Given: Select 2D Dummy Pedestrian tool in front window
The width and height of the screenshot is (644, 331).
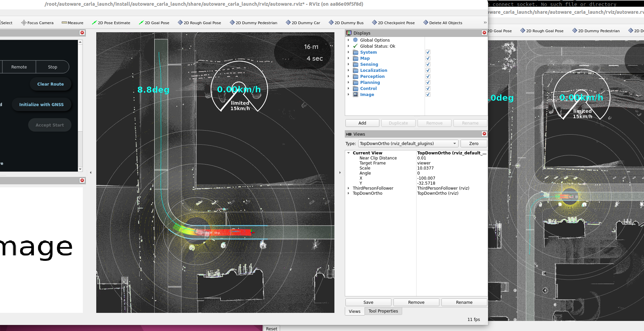Looking at the screenshot, I should (253, 23).
